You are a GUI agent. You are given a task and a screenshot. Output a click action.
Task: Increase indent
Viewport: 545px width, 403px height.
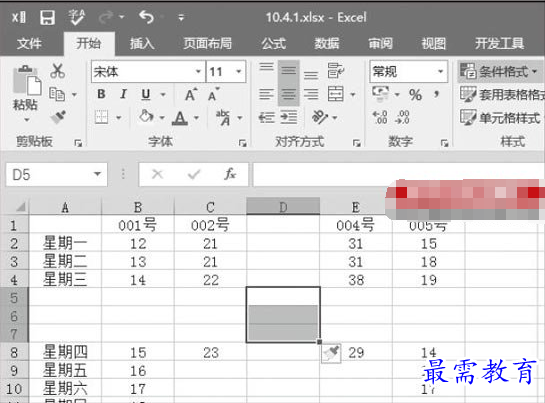[288, 117]
